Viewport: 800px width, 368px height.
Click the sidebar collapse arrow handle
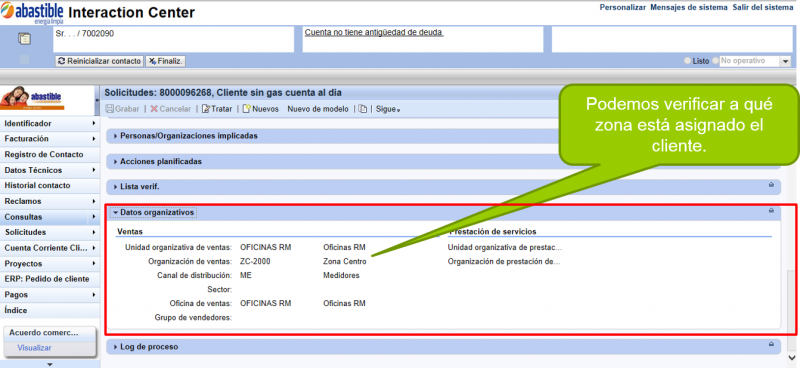click(97, 100)
